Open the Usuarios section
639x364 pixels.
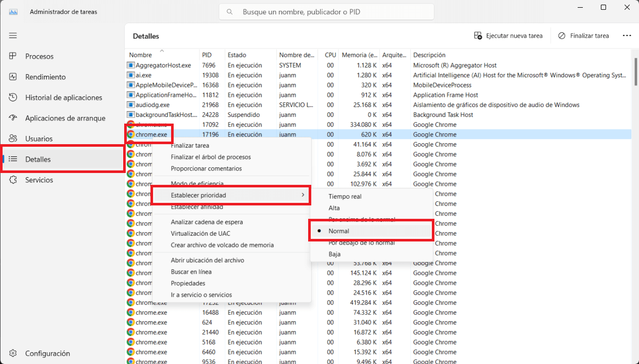pyautogui.click(x=41, y=138)
